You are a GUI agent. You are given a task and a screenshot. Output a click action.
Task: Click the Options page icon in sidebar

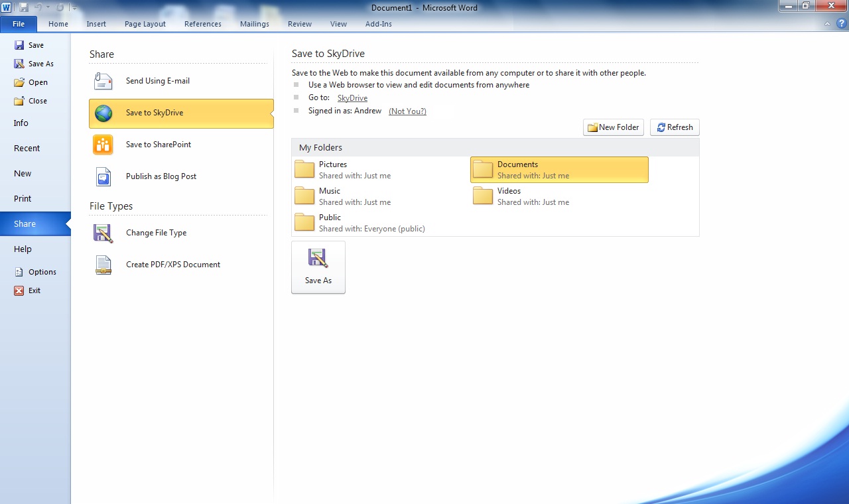pyautogui.click(x=19, y=272)
